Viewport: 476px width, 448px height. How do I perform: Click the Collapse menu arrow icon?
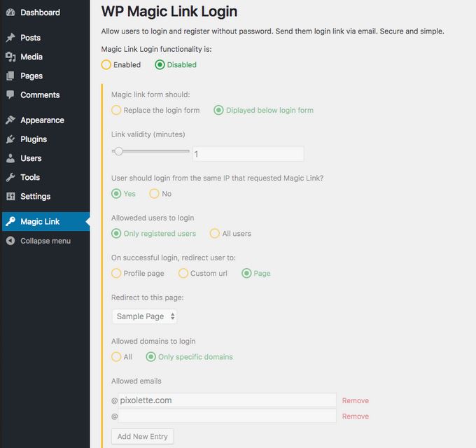(10, 241)
